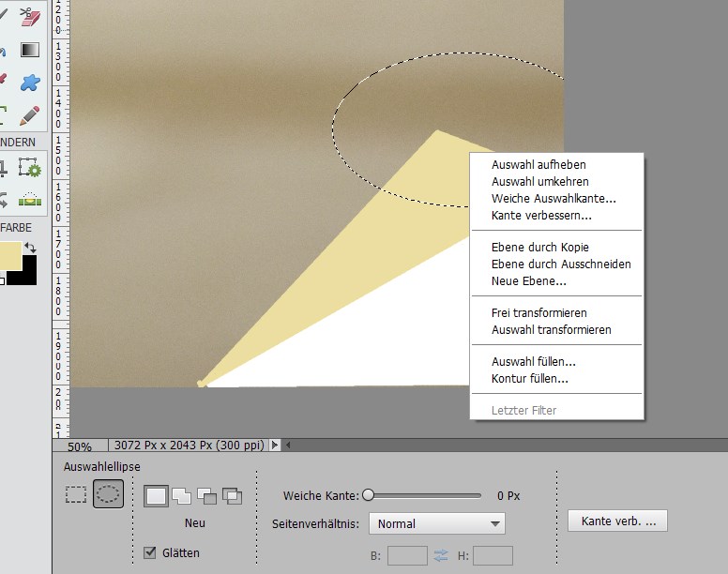Select the Pencil tool

coord(29,115)
